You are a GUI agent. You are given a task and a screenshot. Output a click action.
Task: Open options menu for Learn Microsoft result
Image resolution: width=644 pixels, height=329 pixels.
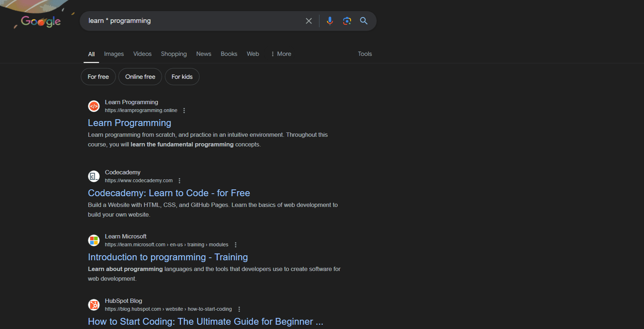235,245
